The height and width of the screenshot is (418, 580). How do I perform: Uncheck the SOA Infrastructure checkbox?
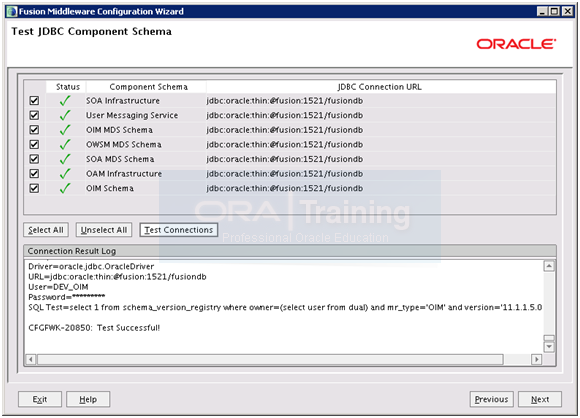point(34,101)
